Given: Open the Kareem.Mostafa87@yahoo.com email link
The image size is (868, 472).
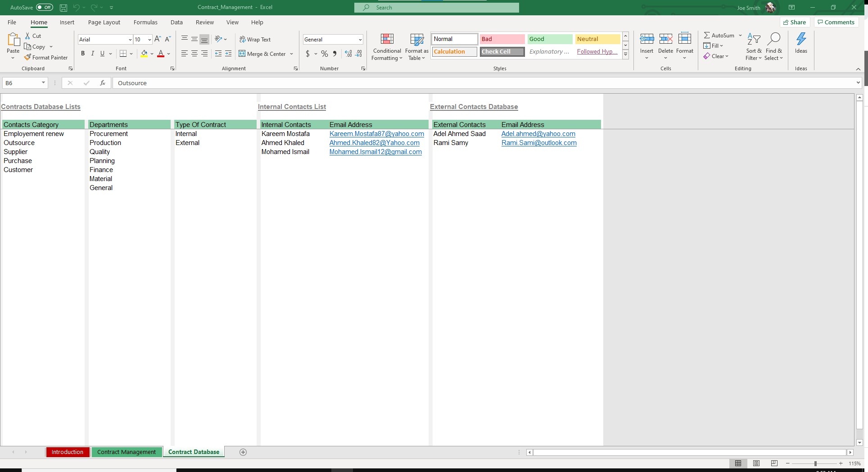Looking at the screenshot, I should pyautogui.click(x=376, y=134).
